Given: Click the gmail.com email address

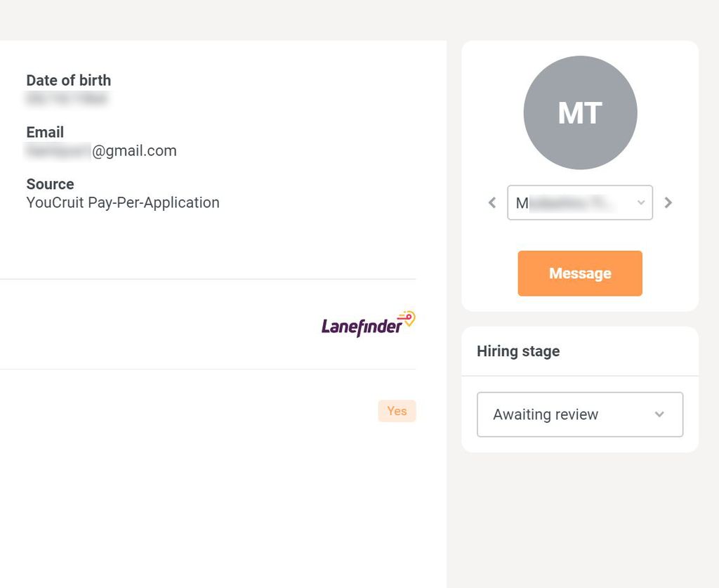Looking at the screenshot, I should [x=101, y=150].
